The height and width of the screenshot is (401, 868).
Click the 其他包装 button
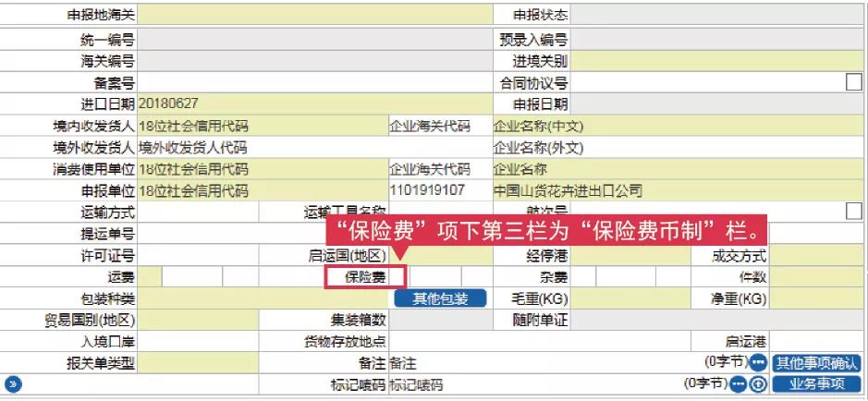click(x=441, y=298)
